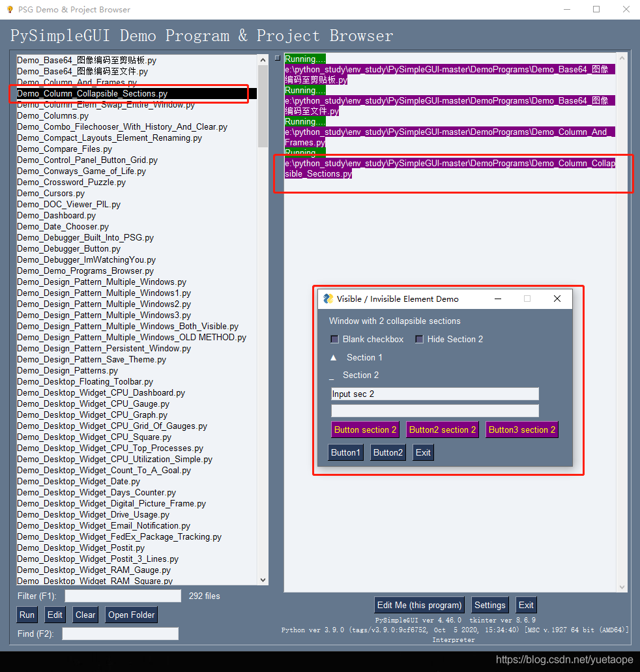Click 'Button section 2' purple button
Screen dimensions: 640x672
(x=365, y=430)
